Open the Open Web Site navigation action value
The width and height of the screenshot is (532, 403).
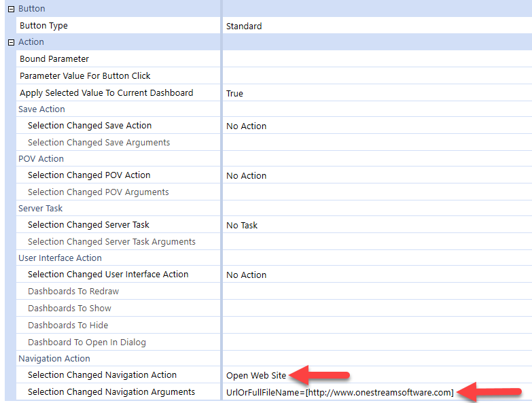[256, 376]
